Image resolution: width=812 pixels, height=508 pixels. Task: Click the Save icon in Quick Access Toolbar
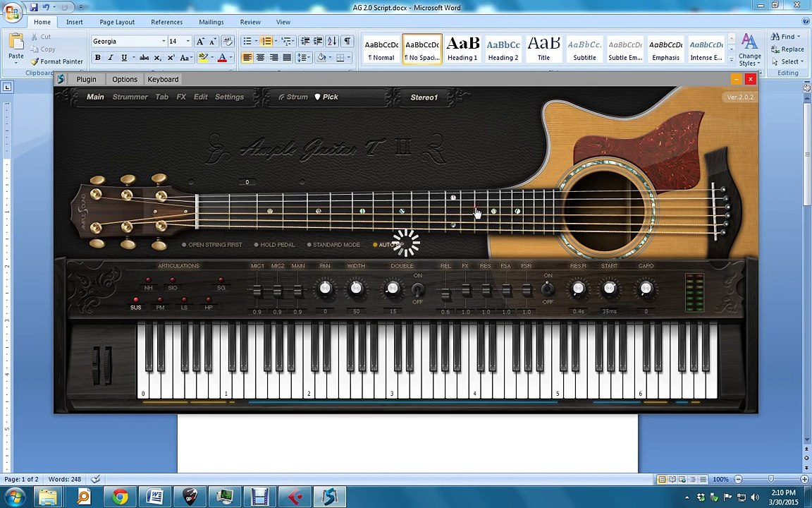pos(34,7)
